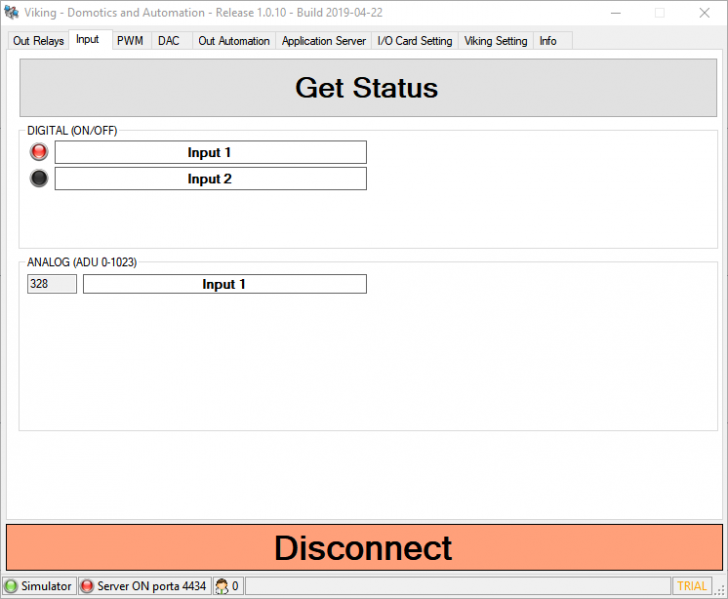This screenshot has height=599, width=728.
Task: Open the Out Relays tab
Action: tap(38, 41)
